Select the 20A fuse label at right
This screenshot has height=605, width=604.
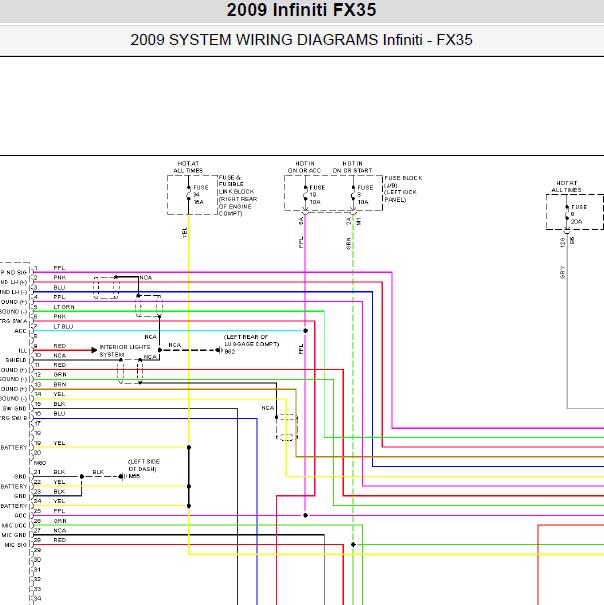click(579, 214)
